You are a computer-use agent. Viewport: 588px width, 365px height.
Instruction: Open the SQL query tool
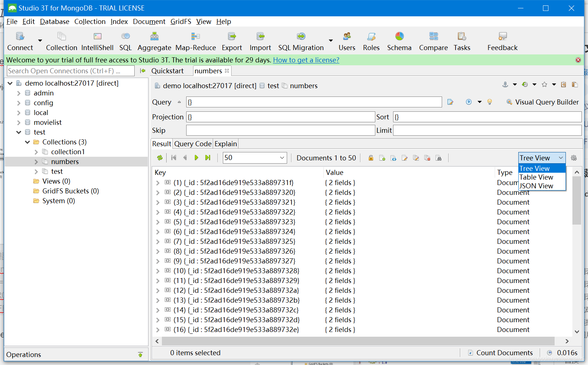(x=126, y=41)
